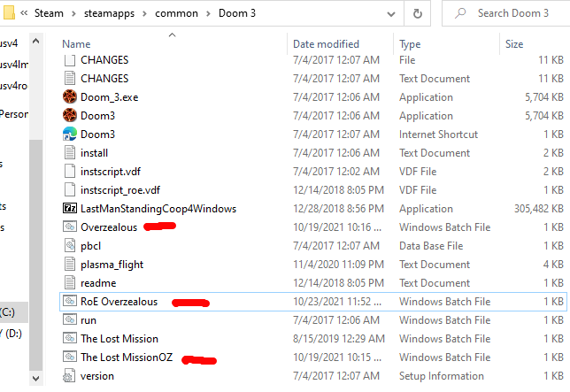The height and width of the screenshot is (392, 570).
Task: Select the pbcl file name
Action: (90, 246)
